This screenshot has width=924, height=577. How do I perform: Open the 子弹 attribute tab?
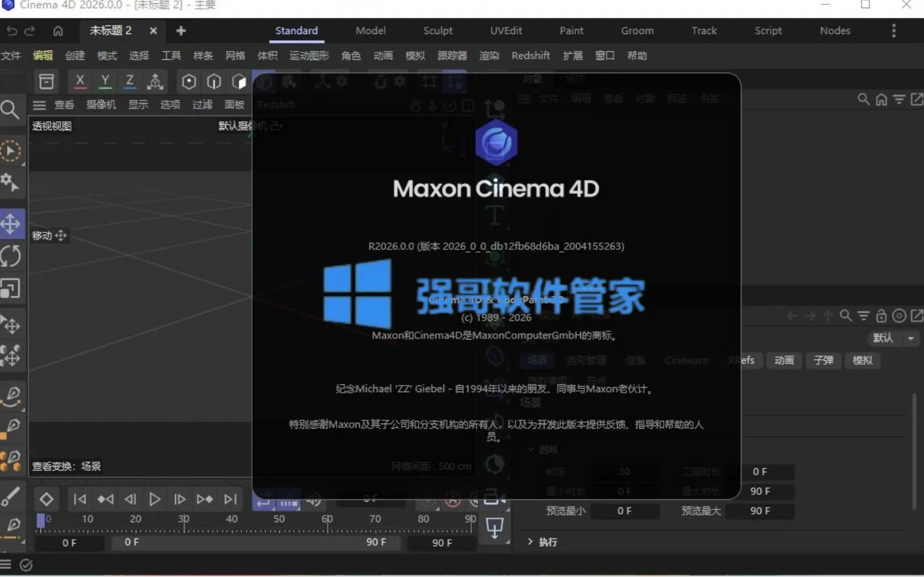click(x=823, y=360)
